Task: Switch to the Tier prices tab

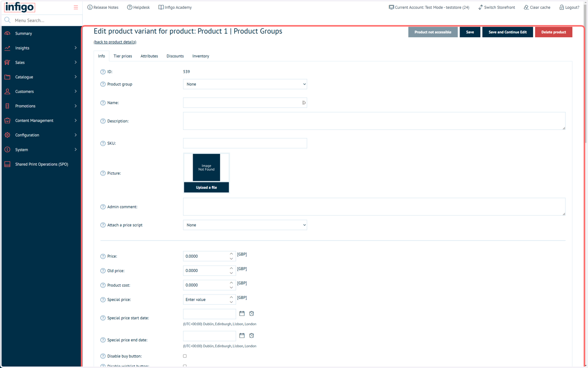Action: 122,56
